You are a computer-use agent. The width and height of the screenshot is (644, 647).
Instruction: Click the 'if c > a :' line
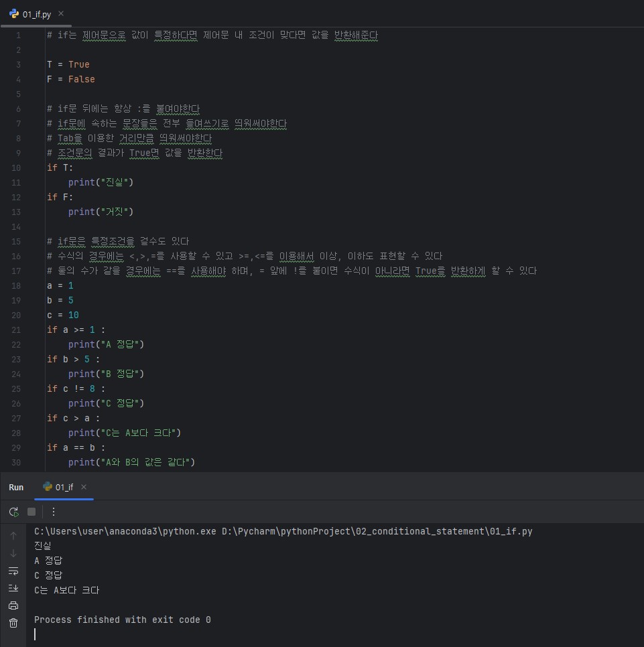tap(73, 419)
